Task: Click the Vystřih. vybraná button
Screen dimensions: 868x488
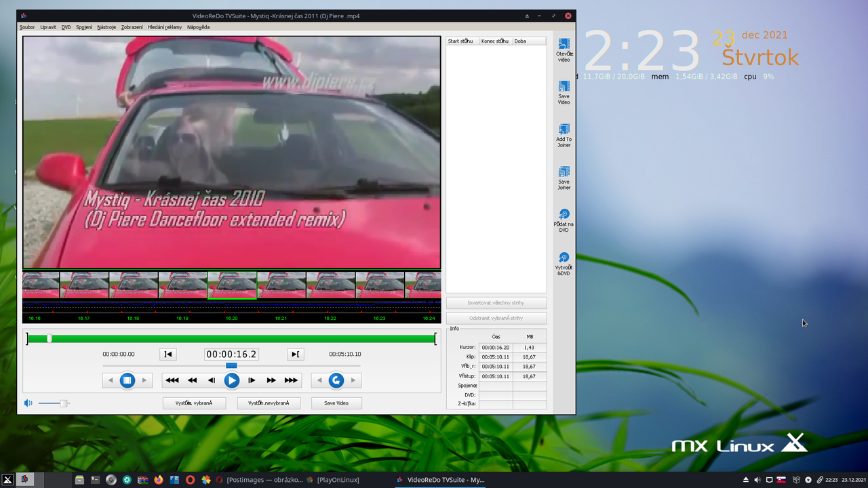Action: [x=194, y=403]
